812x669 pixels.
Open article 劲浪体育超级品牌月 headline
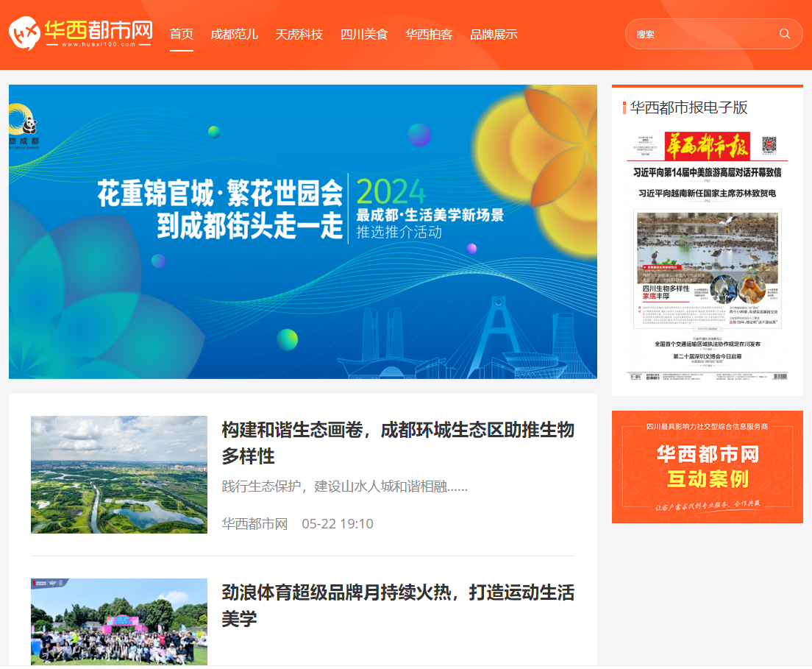pyautogui.click(x=398, y=606)
